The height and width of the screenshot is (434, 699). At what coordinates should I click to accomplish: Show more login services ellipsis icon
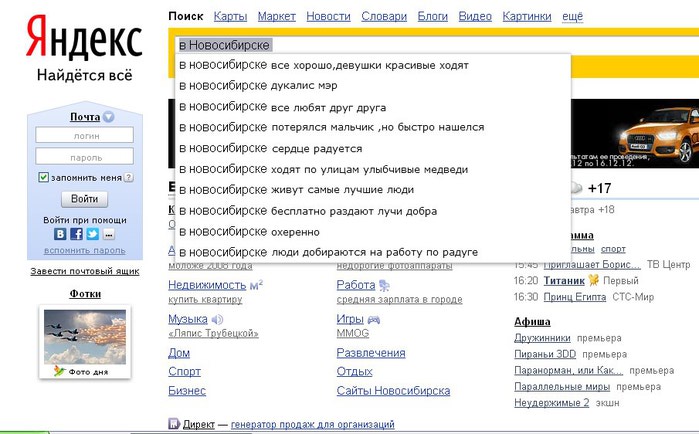click(109, 234)
